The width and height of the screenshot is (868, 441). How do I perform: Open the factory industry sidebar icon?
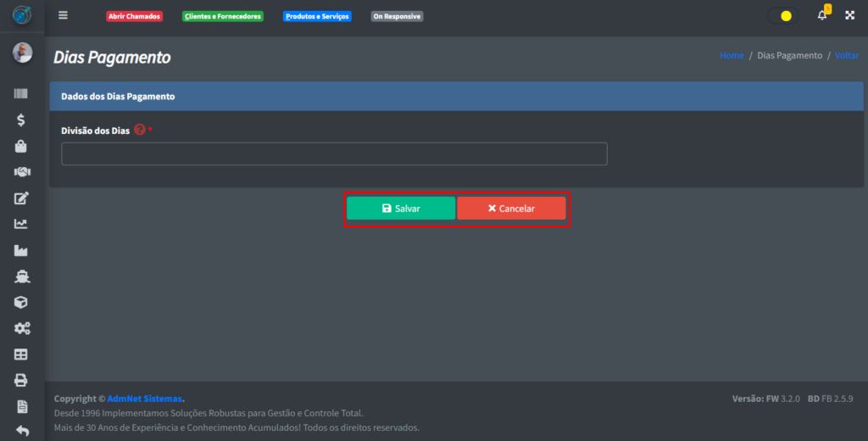click(x=21, y=250)
